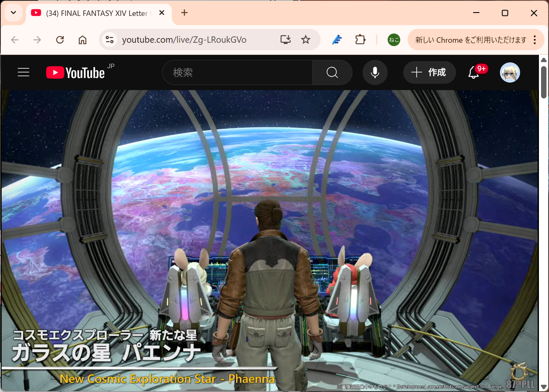
Task: Open the YouTube account avatar menu
Action: 510,72
